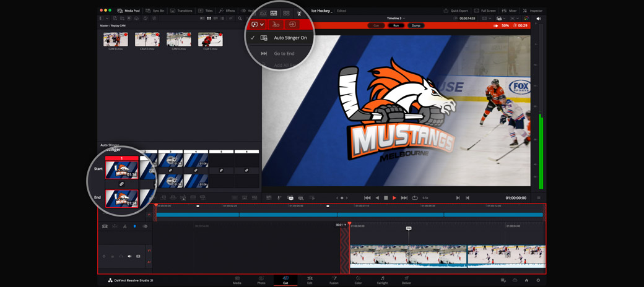Open the Timeline 3 dropdown
Viewport: 644px width, 287px height.
[x=396, y=19]
